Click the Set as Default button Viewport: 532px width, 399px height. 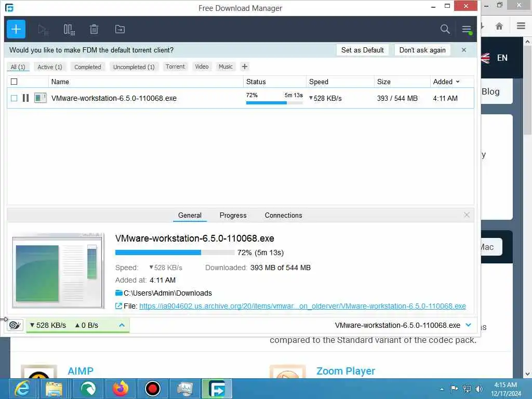pos(362,50)
